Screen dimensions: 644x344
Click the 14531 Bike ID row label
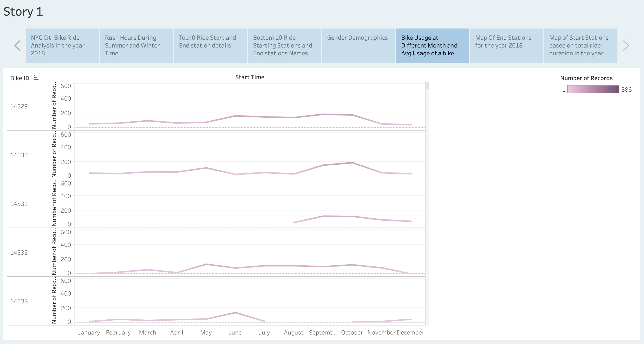point(19,204)
